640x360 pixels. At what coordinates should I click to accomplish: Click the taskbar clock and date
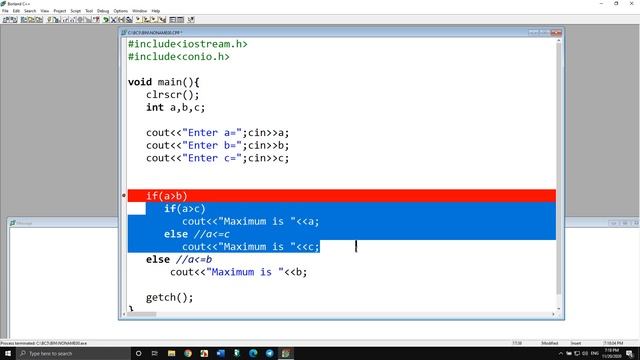(612, 353)
